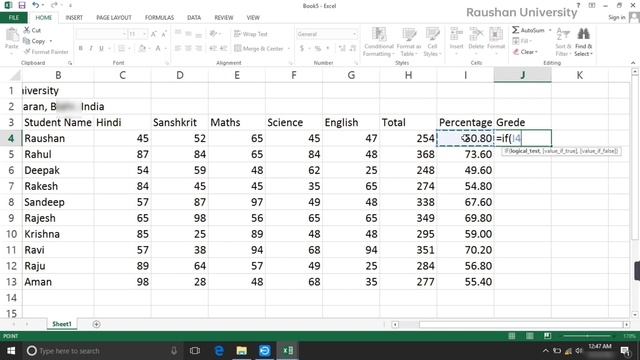This screenshot has height=360, width=640.
Task: Click the taskbar search box
Action: point(102,351)
